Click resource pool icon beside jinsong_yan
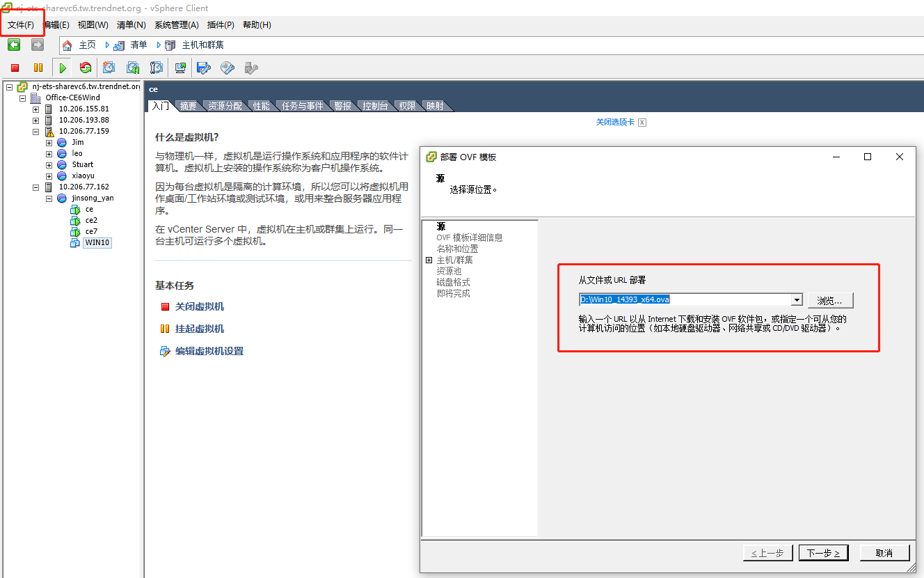The height and width of the screenshot is (578, 924). pyautogui.click(x=62, y=198)
